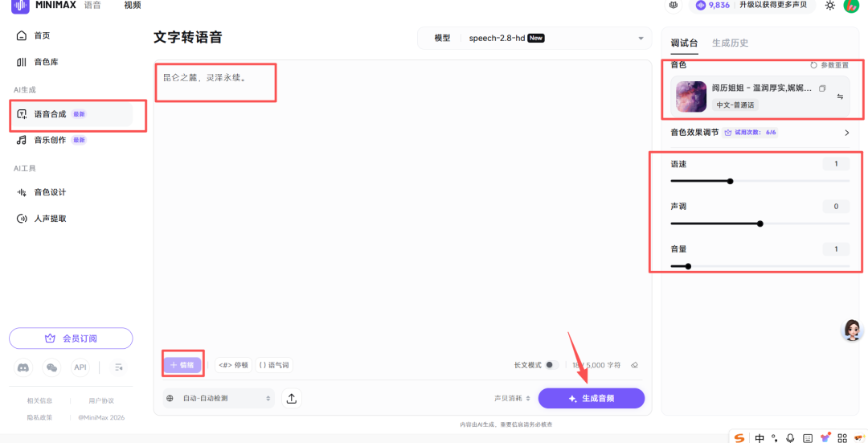This screenshot has width=868, height=443.
Task: Open 会员订阅 membership subscription
Action: [71, 338]
